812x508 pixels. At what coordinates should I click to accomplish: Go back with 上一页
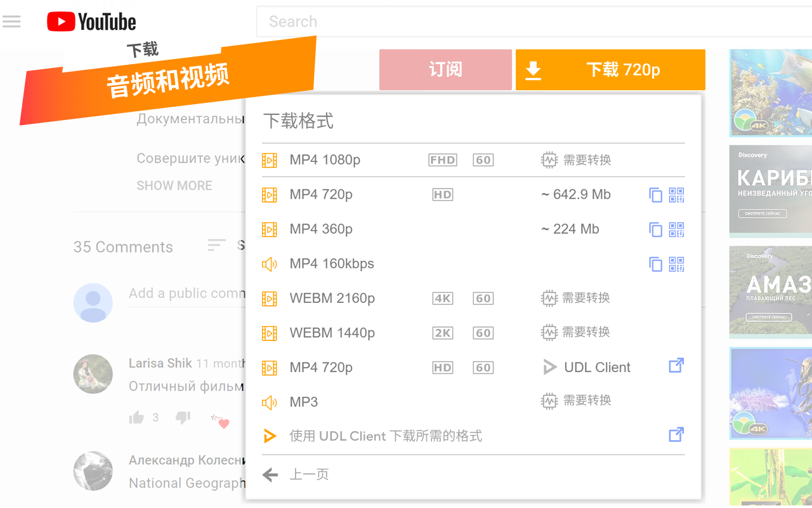tap(309, 474)
